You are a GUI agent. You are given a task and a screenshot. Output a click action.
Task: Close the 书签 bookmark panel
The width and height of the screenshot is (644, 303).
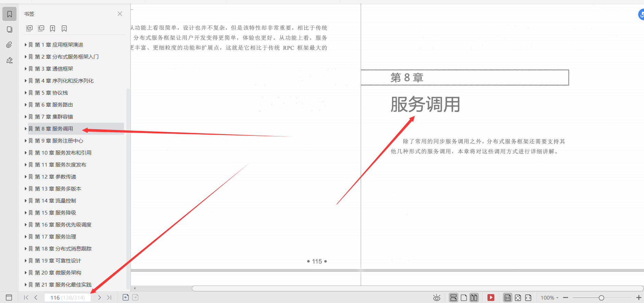pyautogui.click(x=120, y=14)
